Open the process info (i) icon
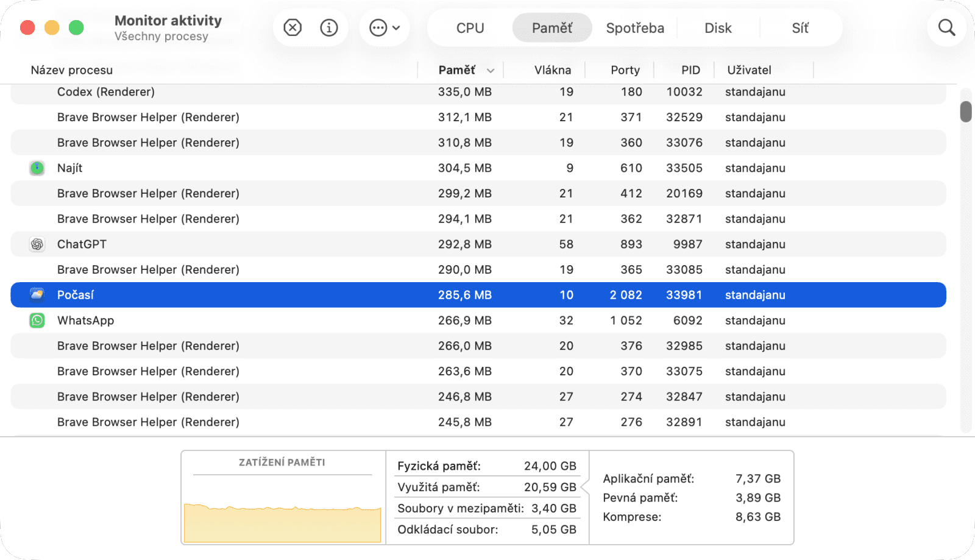 (329, 28)
